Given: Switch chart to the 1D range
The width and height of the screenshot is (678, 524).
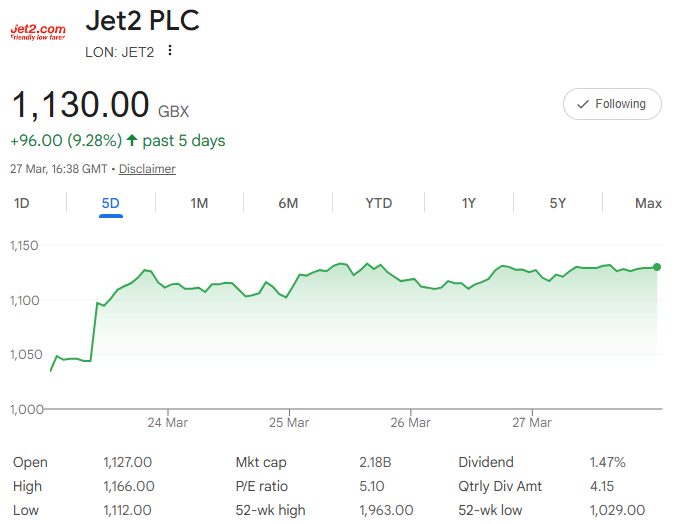Looking at the screenshot, I should [x=22, y=203].
